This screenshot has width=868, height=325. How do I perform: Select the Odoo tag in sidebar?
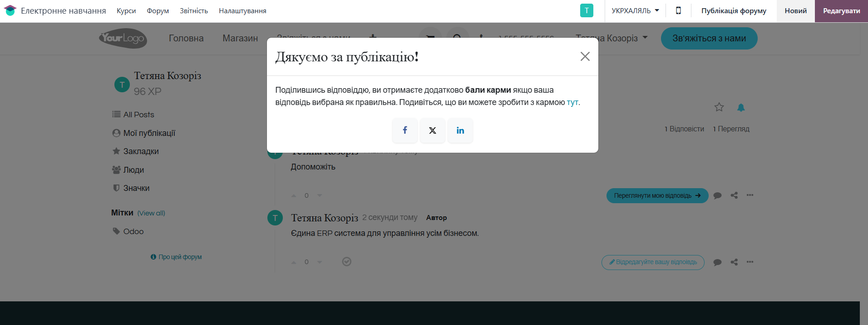tap(133, 231)
